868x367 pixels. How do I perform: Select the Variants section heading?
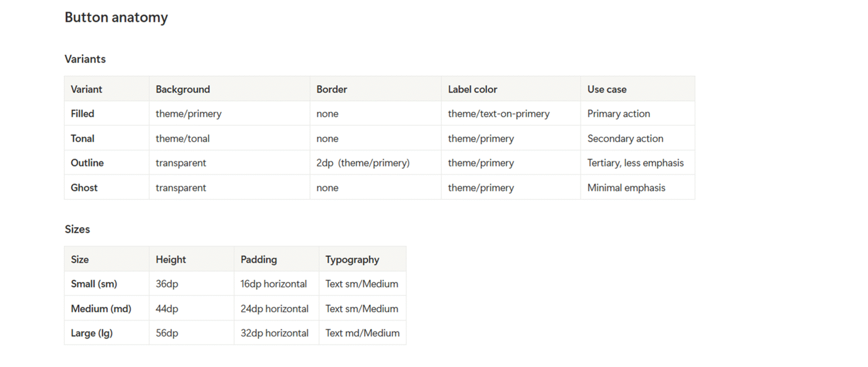click(x=85, y=59)
